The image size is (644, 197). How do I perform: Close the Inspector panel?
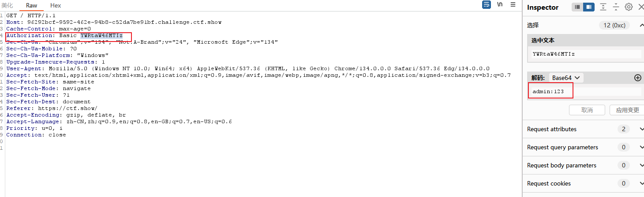tap(640, 7)
